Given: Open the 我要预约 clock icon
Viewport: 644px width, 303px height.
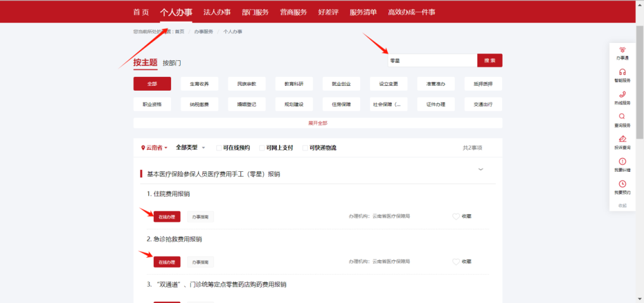Looking at the screenshot, I should [622, 184].
